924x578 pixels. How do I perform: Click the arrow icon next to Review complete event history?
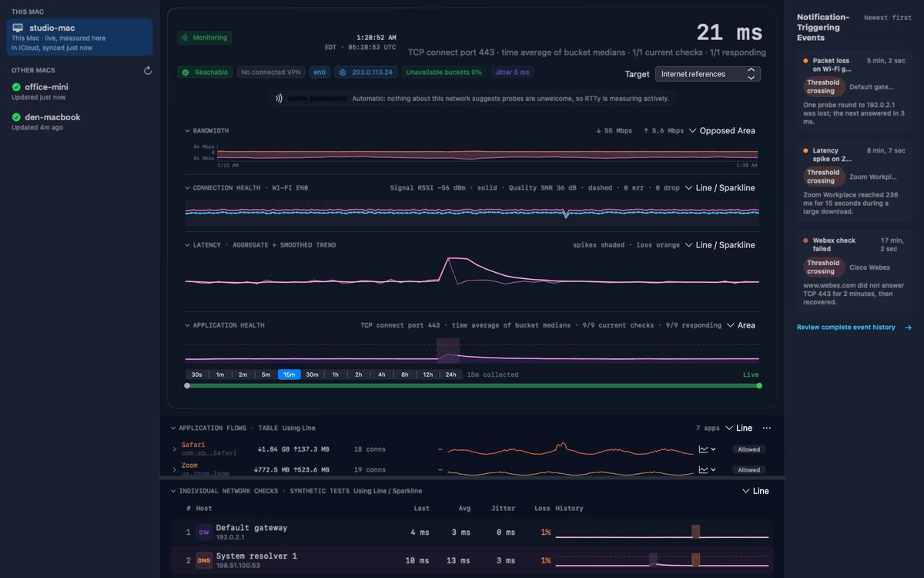point(909,328)
